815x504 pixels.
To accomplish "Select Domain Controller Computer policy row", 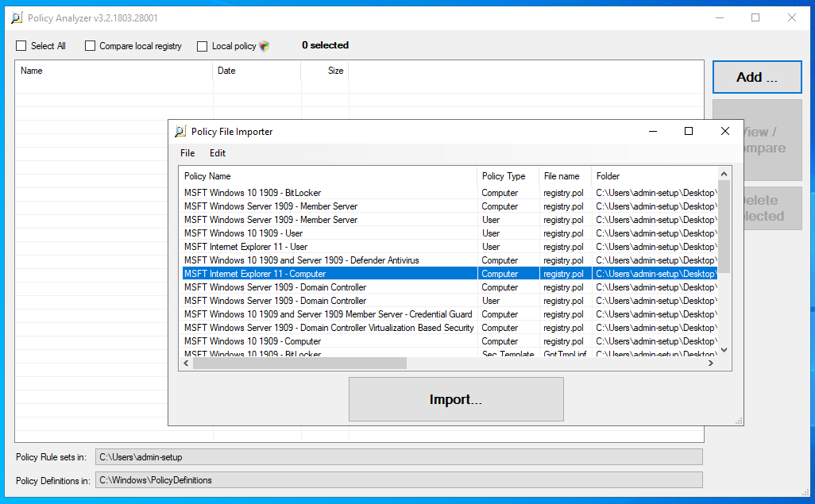I will tap(450, 287).
